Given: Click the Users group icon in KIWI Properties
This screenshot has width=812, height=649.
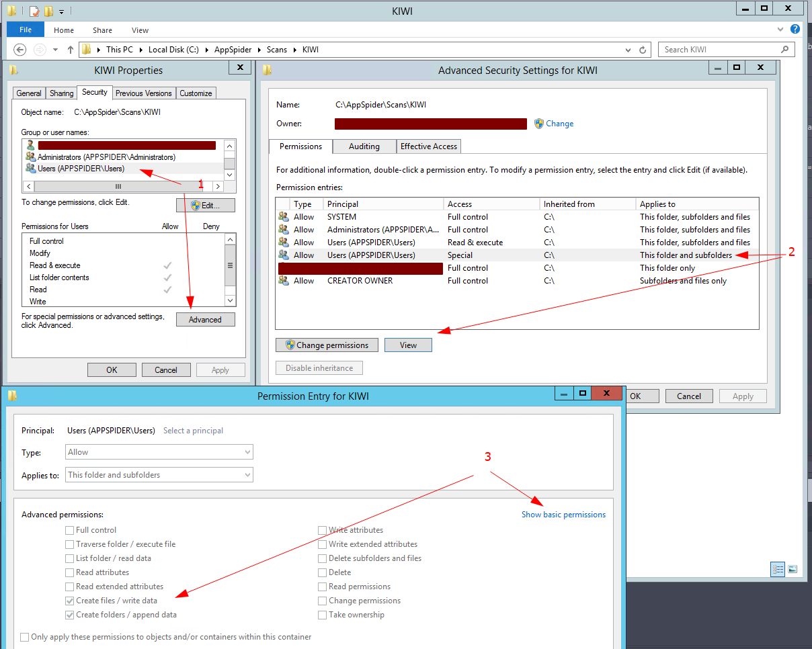Looking at the screenshot, I should coord(30,169).
